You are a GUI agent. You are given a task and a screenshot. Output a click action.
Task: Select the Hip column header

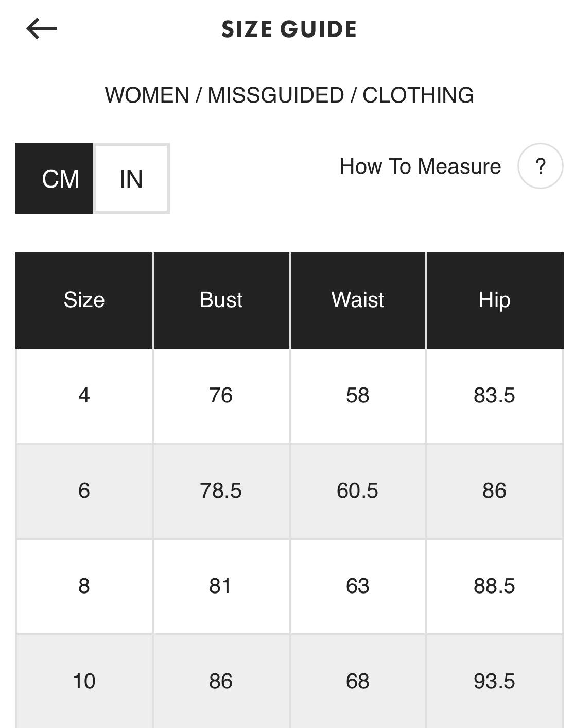[494, 300]
